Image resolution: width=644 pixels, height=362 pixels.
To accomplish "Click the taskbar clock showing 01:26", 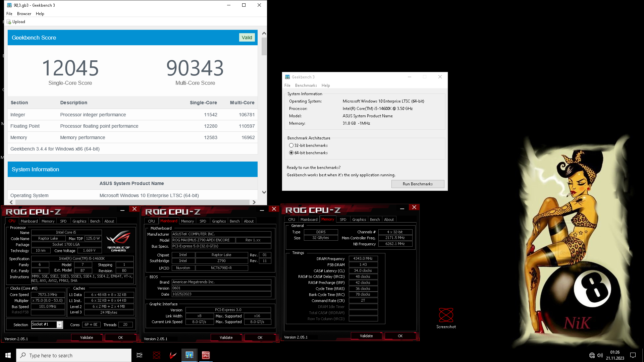I will click(x=615, y=355).
